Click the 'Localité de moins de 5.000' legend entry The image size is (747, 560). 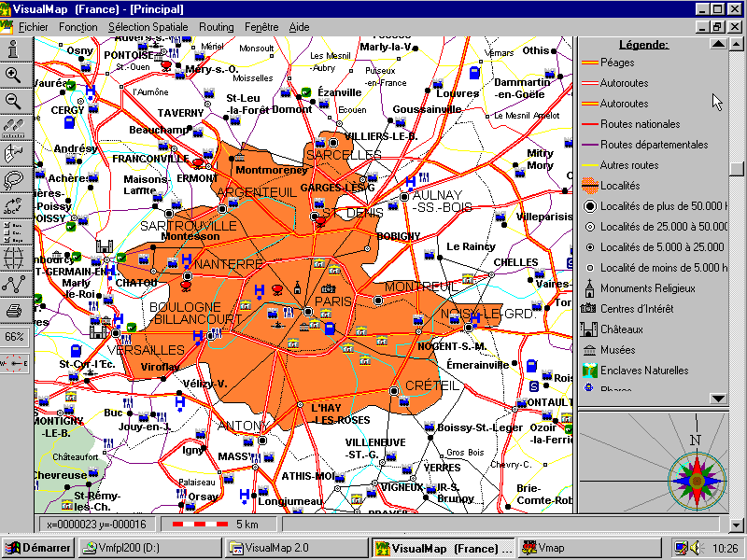click(655, 268)
